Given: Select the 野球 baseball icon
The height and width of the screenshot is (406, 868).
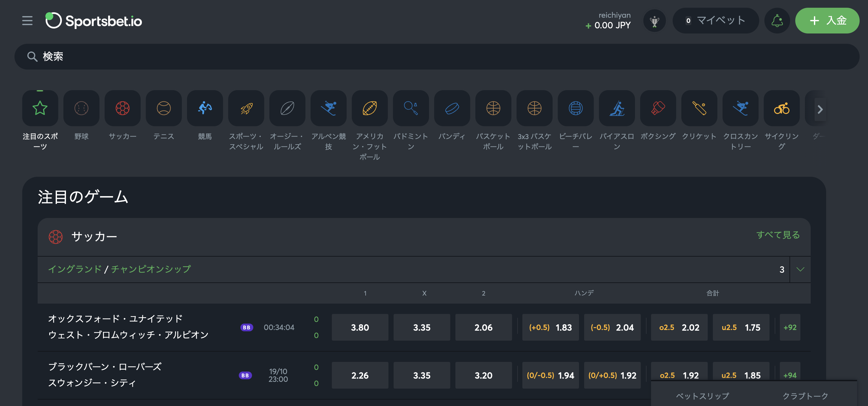Looking at the screenshot, I should (x=81, y=108).
